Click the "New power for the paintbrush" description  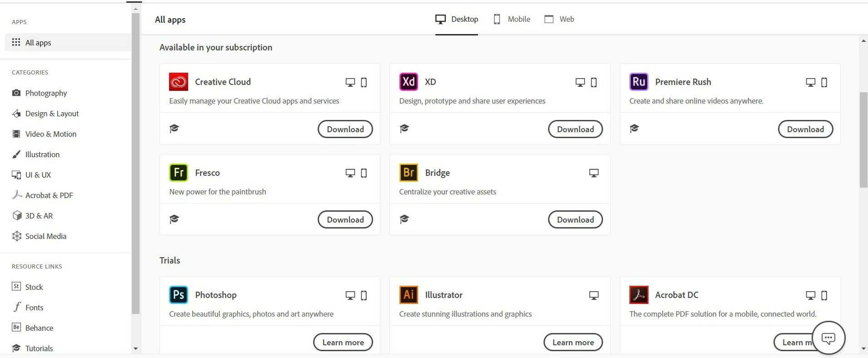[x=218, y=192]
